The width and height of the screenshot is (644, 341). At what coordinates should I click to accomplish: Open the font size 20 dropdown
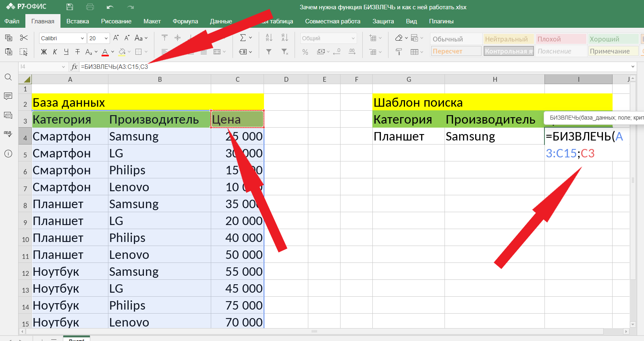tap(106, 38)
